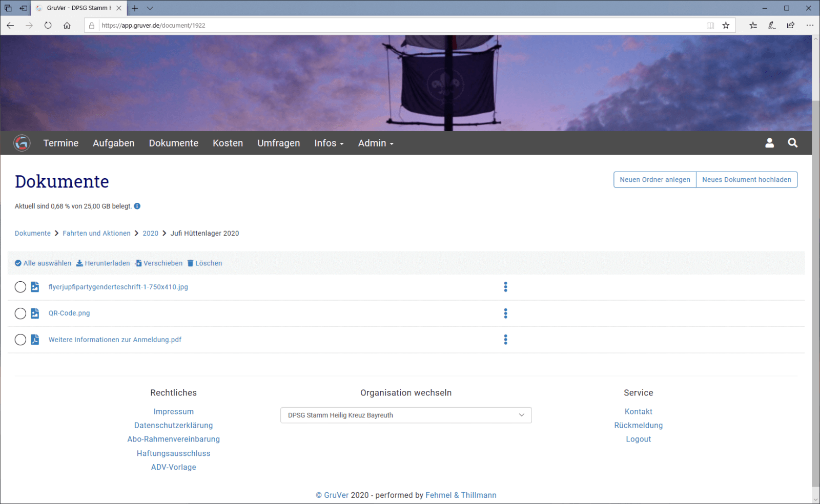Viewport: 820px width, 504px height.
Task: Click Neuen Ordner anlegen button
Action: click(655, 180)
